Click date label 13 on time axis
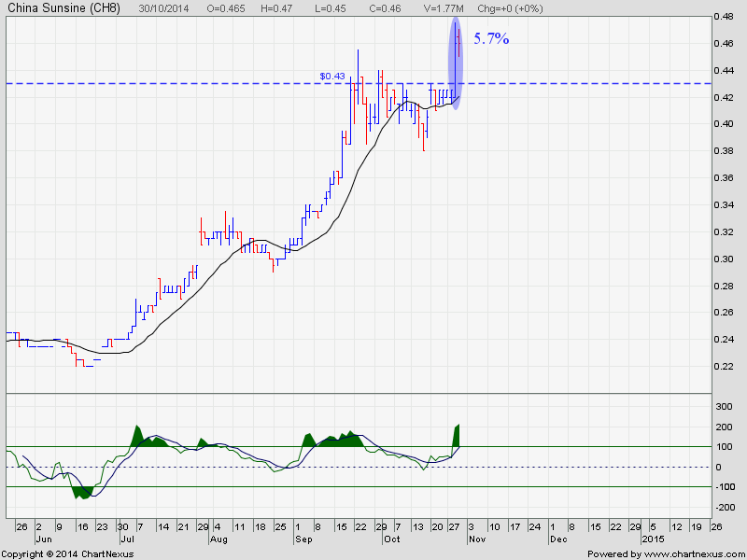The image size is (747, 560). point(417,527)
